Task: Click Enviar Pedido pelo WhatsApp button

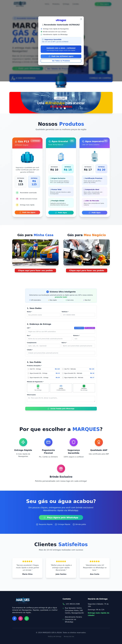Action: click(61, 409)
